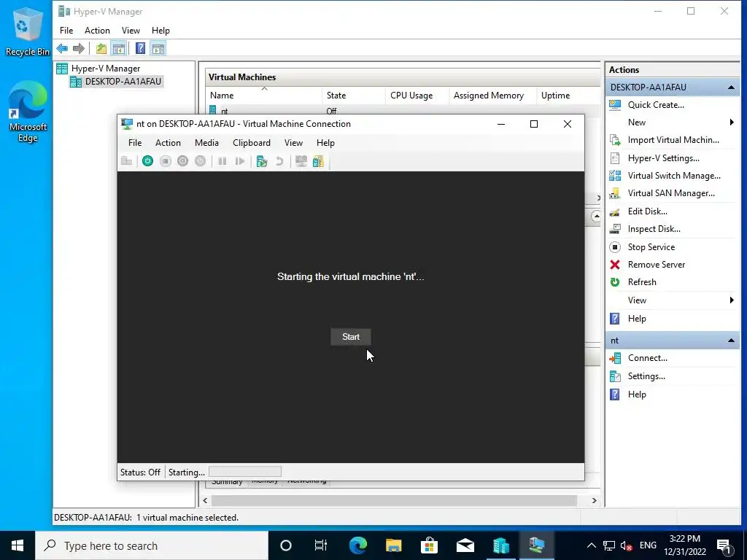The image size is (747, 560).
Task: Click Reset icon in VM toolbar
Action: pos(239,161)
